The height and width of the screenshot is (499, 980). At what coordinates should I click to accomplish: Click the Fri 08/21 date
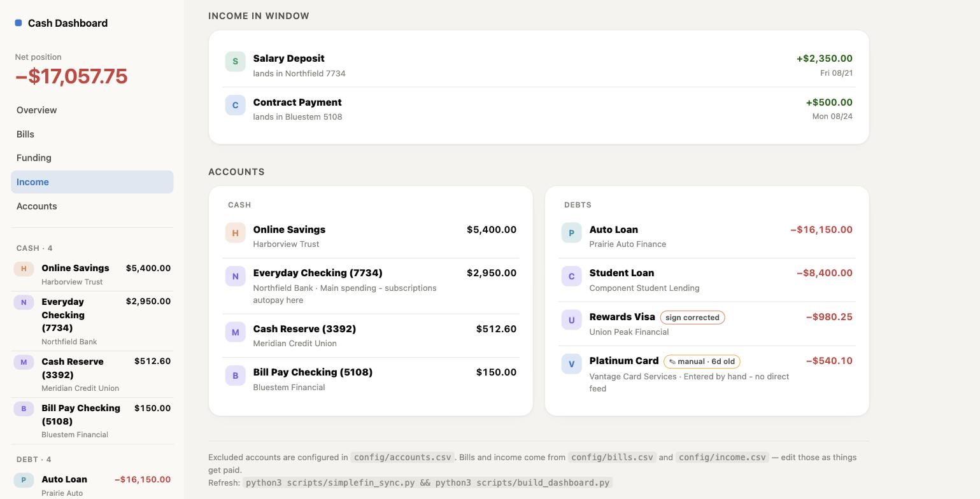point(836,73)
